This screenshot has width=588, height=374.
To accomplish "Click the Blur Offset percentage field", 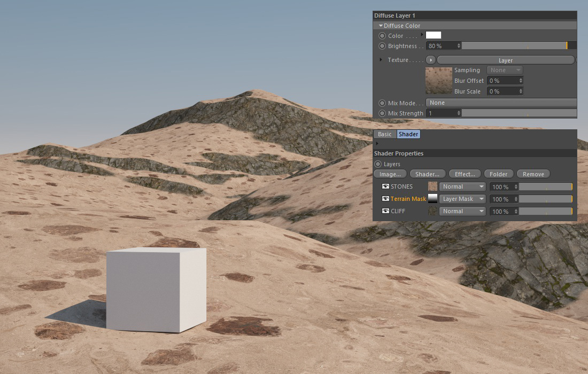I will pyautogui.click(x=502, y=81).
